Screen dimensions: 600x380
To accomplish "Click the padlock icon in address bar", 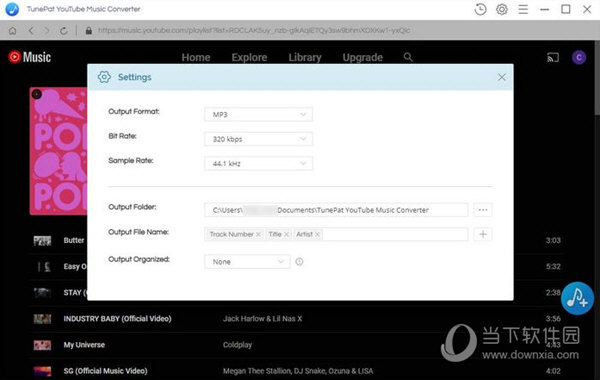I will pos(88,31).
